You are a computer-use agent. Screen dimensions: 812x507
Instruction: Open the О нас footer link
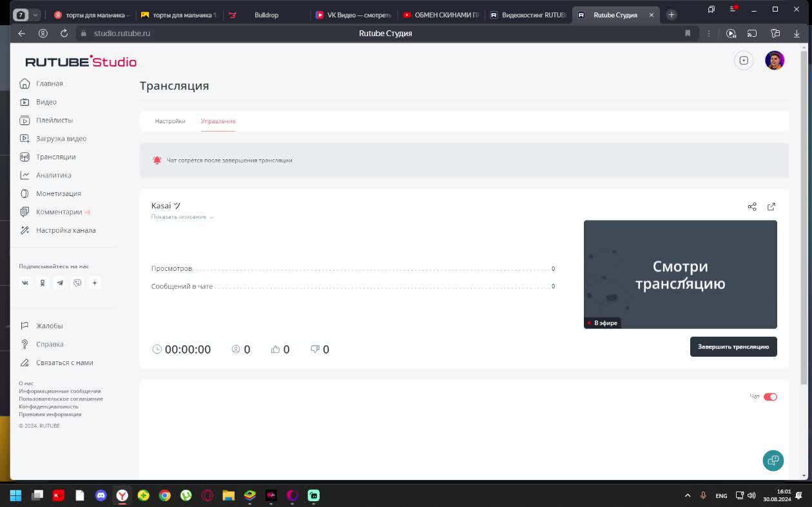click(26, 383)
